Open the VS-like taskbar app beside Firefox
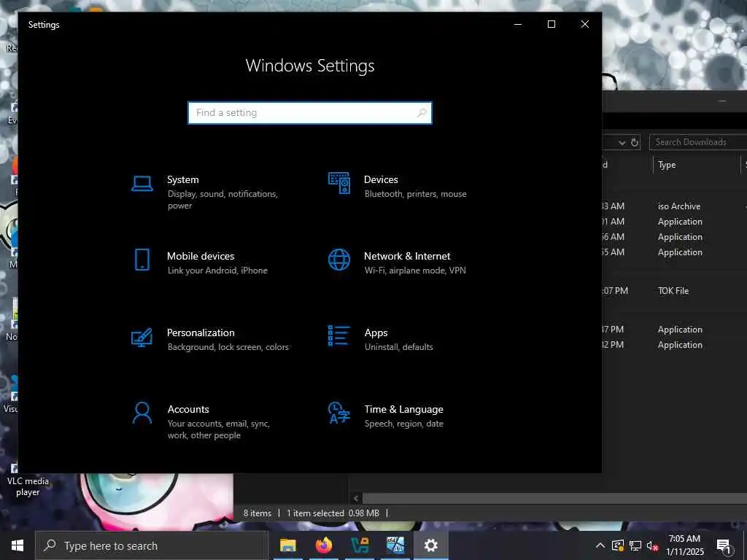The height and width of the screenshot is (560, 747). click(x=359, y=545)
